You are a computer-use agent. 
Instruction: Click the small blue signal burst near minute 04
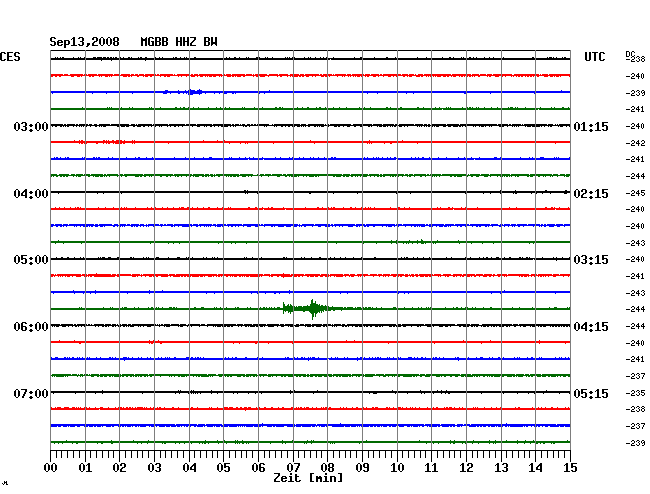[194, 92]
